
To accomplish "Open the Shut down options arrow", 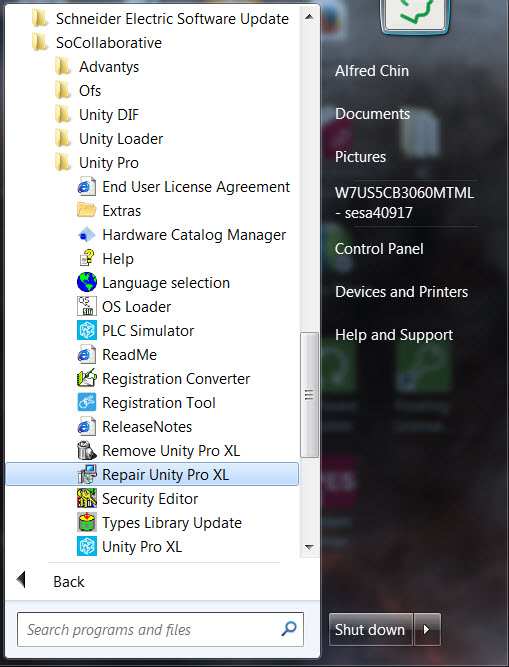I will (x=427, y=629).
